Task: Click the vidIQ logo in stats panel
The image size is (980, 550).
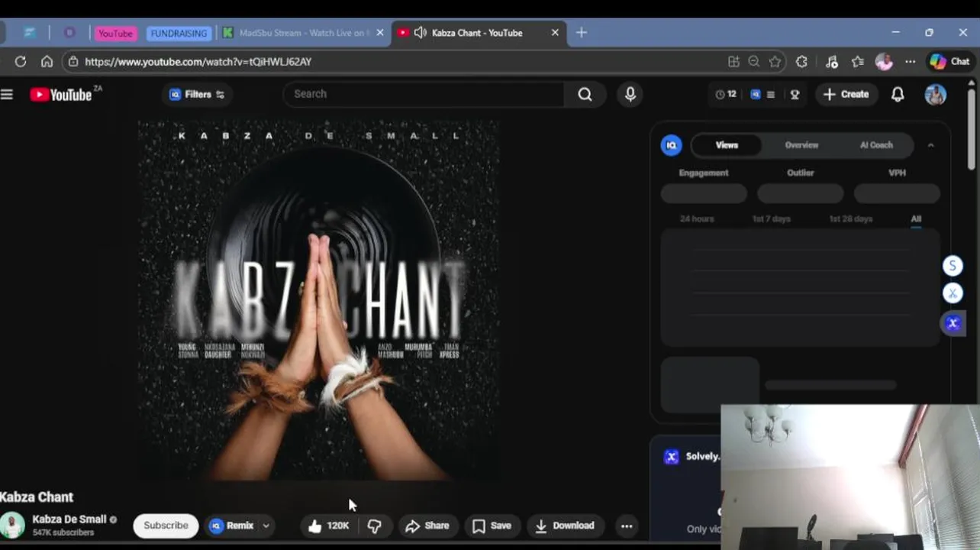Action: [672, 145]
